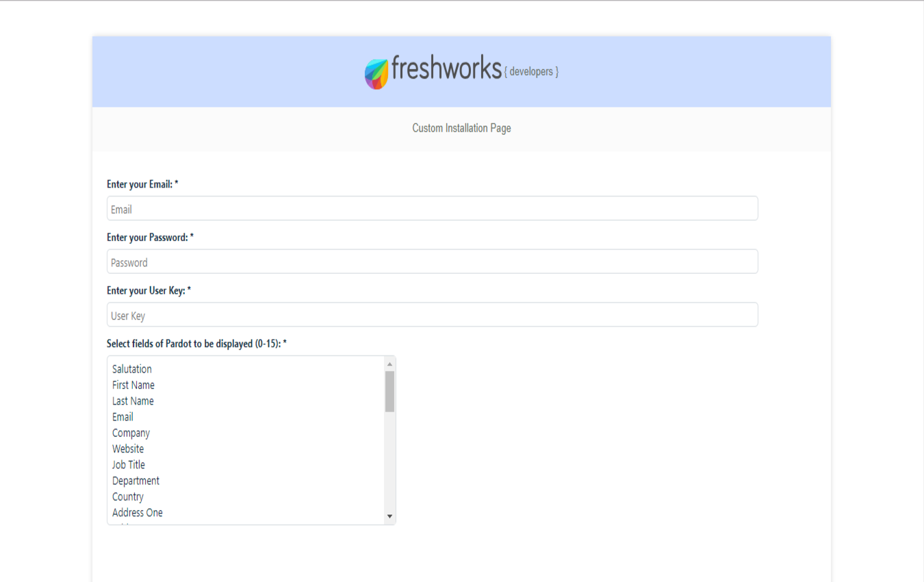Click the Password input field
Screen dimensions: 924x582
(432, 262)
